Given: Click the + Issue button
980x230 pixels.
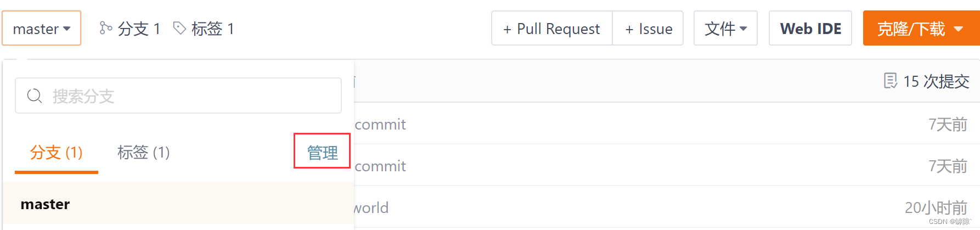Looking at the screenshot, I should (x=649, y=29).
